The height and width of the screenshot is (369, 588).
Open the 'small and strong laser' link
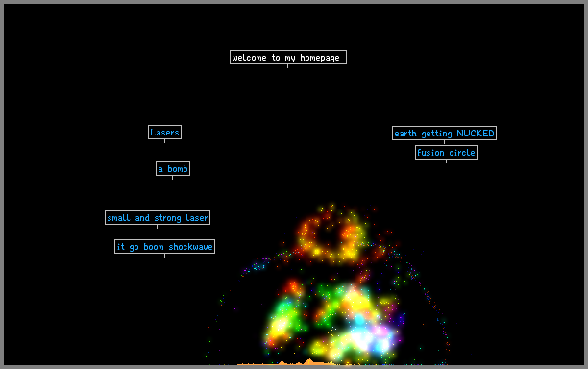point(158,217)
